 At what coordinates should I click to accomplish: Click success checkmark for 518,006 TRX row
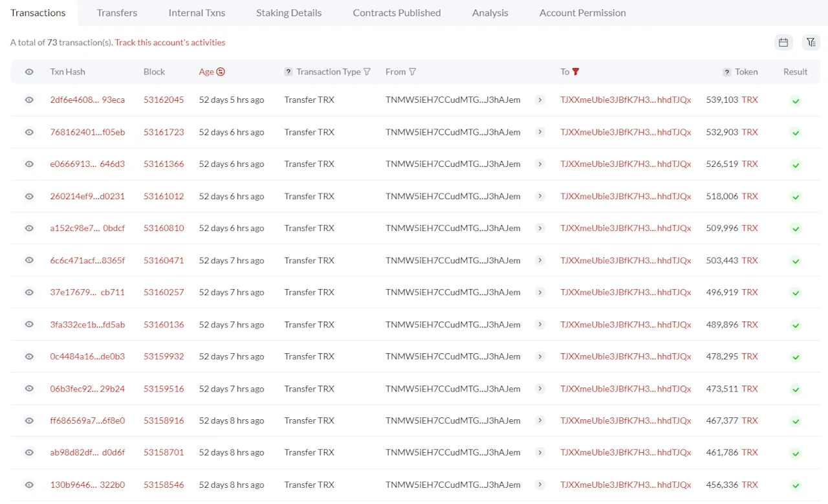796,197
